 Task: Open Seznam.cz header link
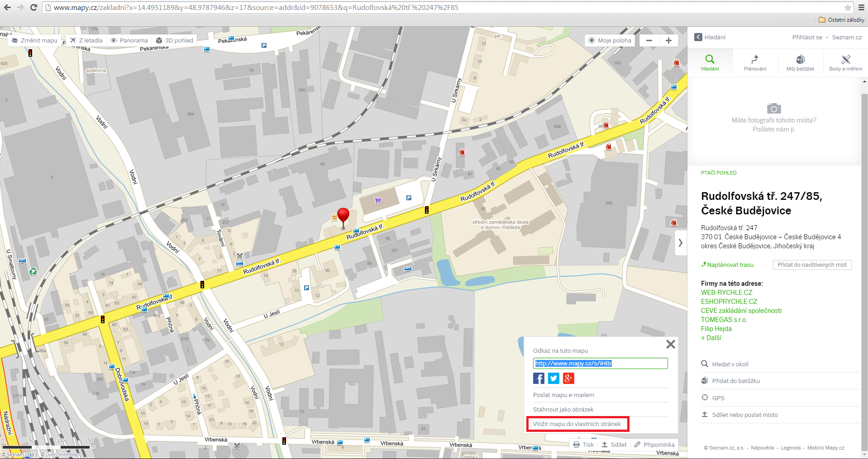(847, 37)
